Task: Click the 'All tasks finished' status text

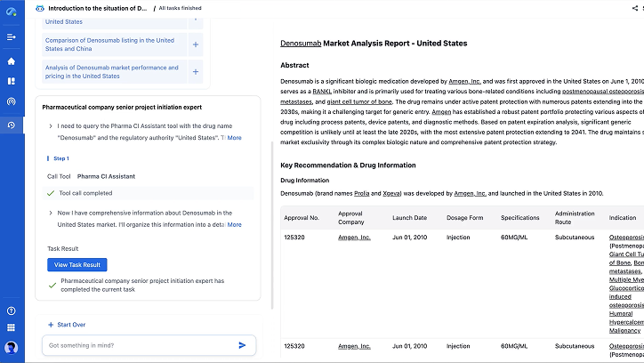Action: click(x=180, y=8)
